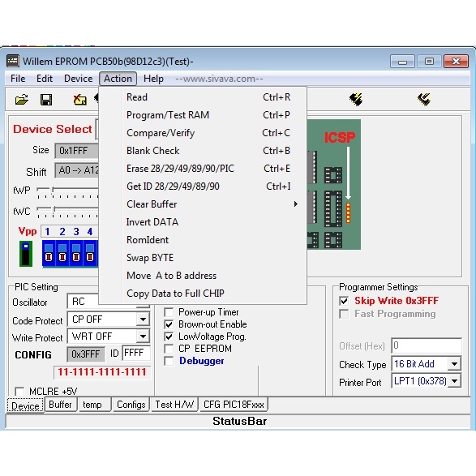Click the 11-1111-1111-1111 config bits text
This screenshot has width=476, height=476.
(102, 372)
